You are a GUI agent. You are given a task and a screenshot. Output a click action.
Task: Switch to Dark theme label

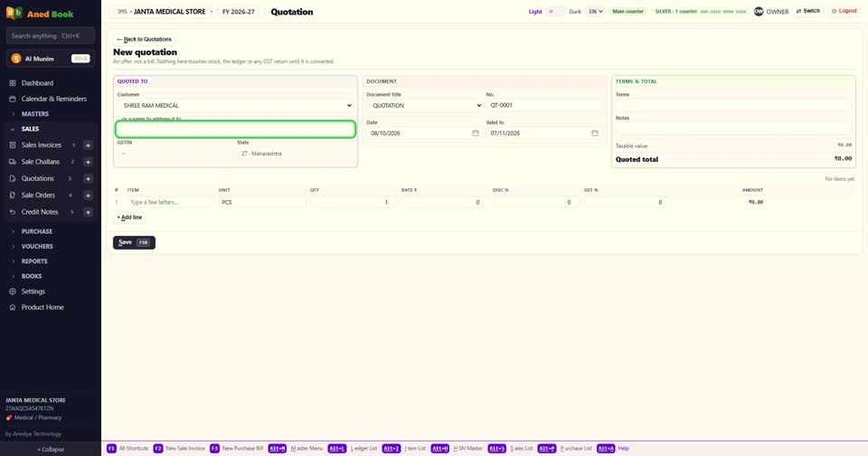coord(575,12)
